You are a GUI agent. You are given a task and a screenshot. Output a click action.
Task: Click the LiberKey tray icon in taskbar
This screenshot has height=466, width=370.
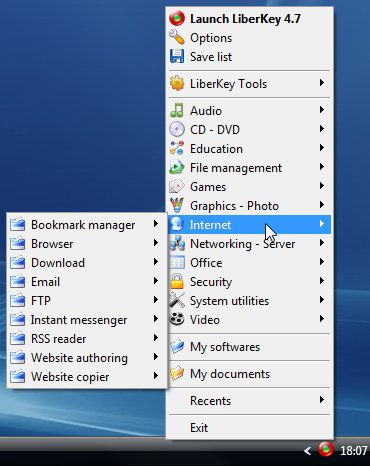(x=326, y=449)
